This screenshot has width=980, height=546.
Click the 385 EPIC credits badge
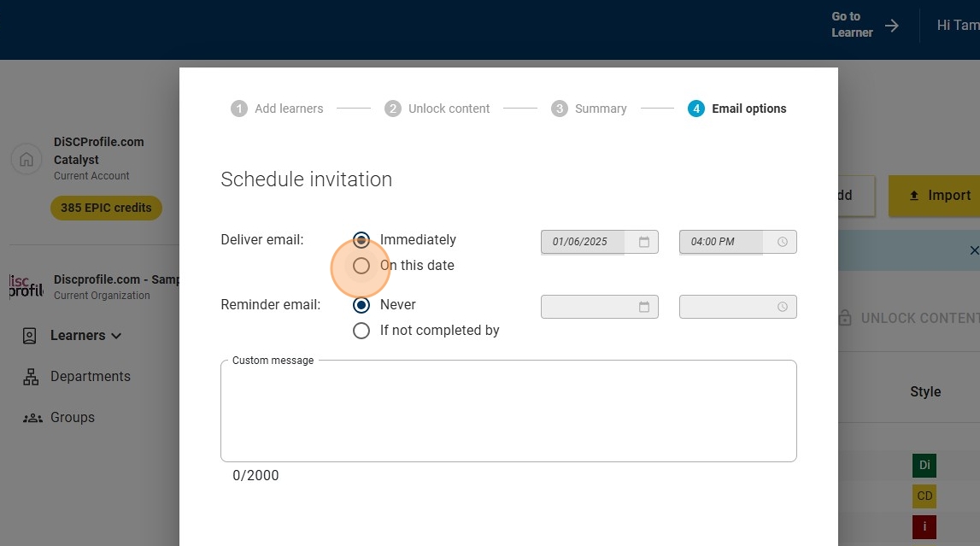(106, 208)
